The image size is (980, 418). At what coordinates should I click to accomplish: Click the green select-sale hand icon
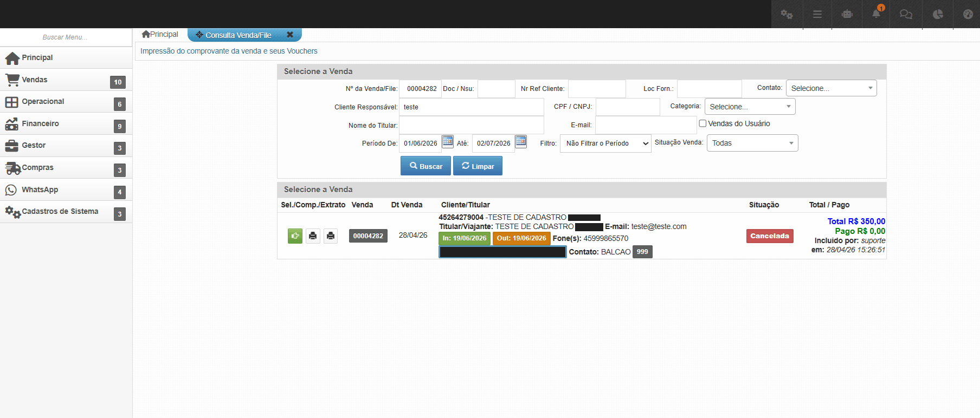coord(295,236)
